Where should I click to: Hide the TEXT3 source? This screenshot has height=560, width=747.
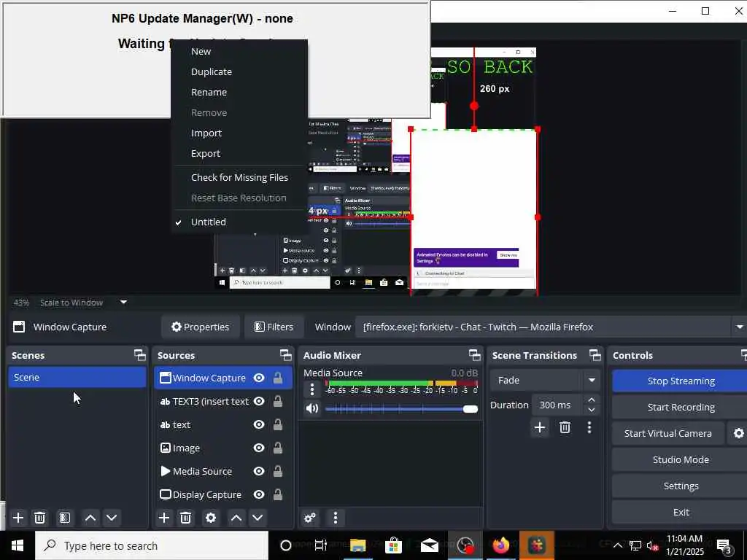coord(259,402)
